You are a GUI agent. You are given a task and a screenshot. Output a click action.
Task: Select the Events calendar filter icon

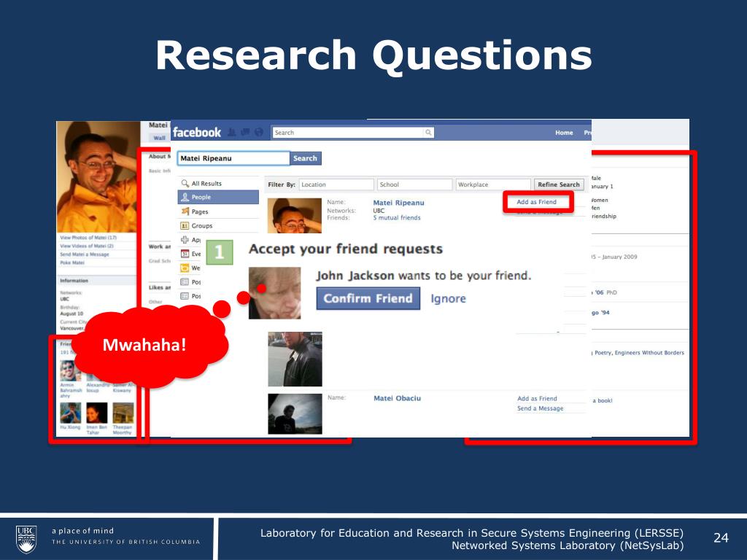click(x=185, y=254)
